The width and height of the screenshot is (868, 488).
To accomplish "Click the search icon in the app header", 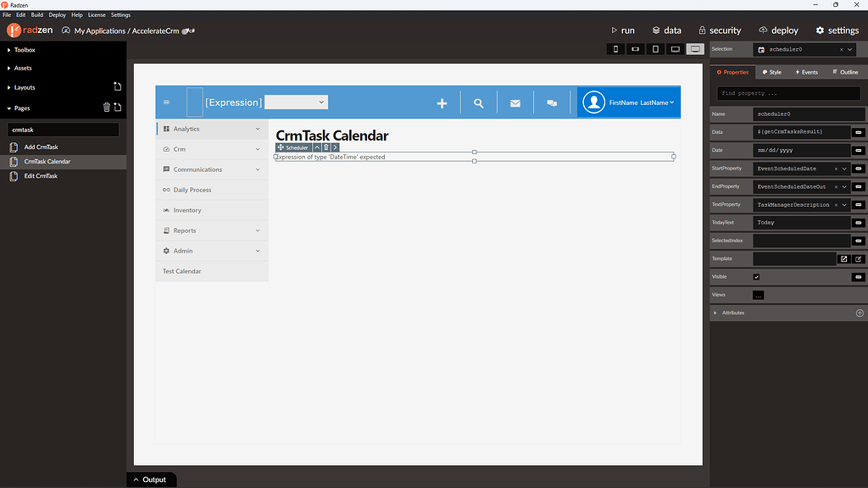I will [478, 102].
